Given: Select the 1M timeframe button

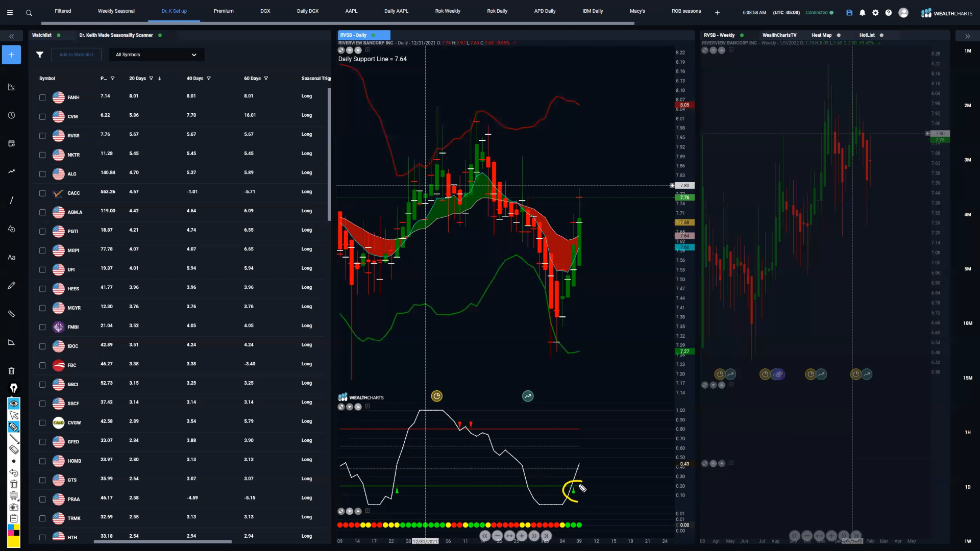Looking at the screenshot, I should [968, 51].
